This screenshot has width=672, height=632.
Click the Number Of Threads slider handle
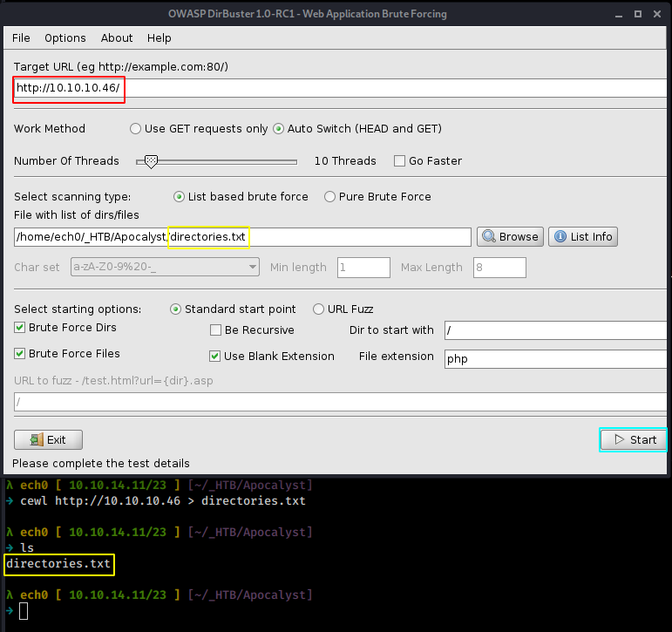151,161
